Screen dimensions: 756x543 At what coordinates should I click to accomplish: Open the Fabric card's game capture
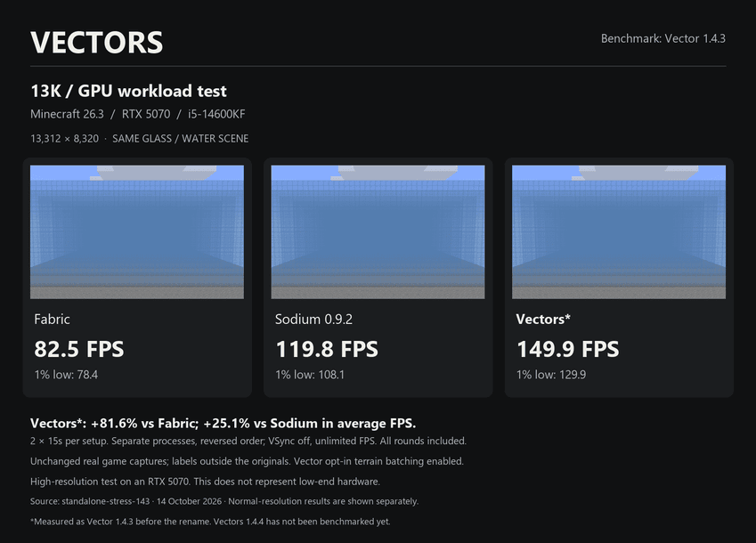[x=137, y=231]
